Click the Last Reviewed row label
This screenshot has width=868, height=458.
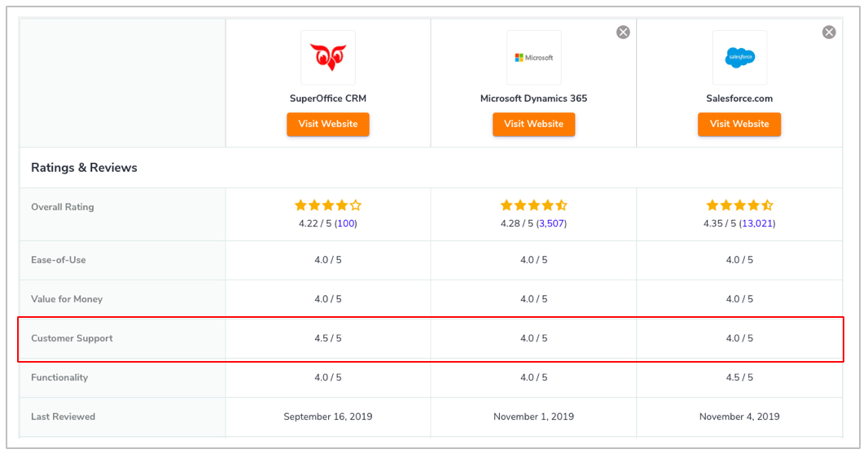click(64, 416)
